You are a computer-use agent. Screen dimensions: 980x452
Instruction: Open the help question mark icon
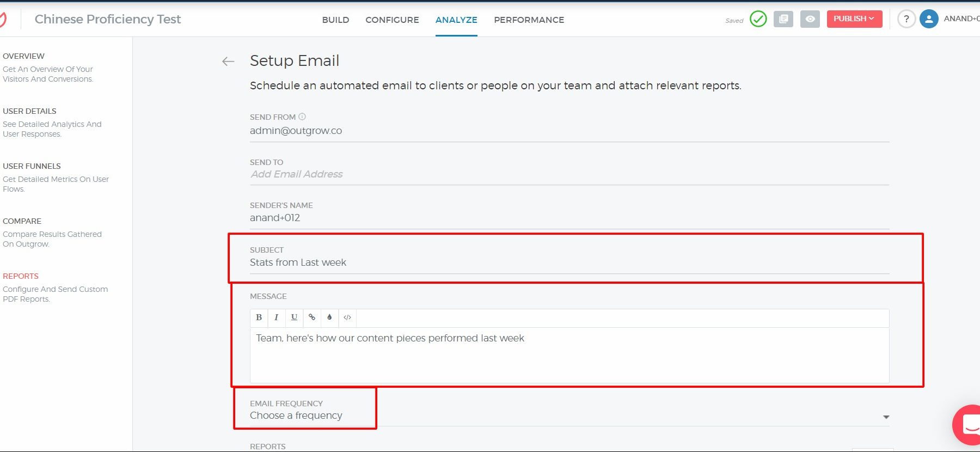click(906, 19)
